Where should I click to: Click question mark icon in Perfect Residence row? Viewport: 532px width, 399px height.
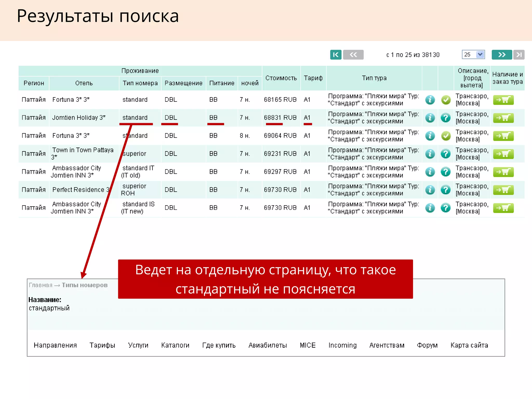pyautogui.click(x=446, y=190)
